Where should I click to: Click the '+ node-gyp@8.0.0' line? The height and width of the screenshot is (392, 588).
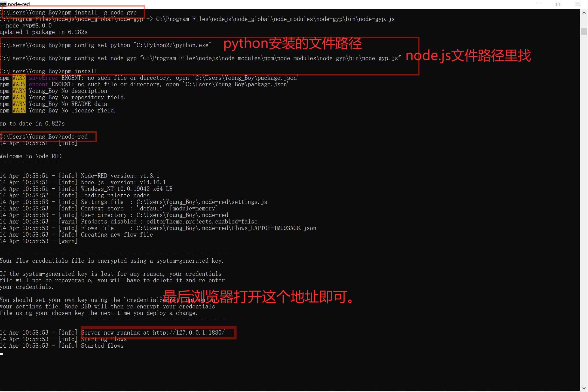pyautogui.click(x=26, y=26)
